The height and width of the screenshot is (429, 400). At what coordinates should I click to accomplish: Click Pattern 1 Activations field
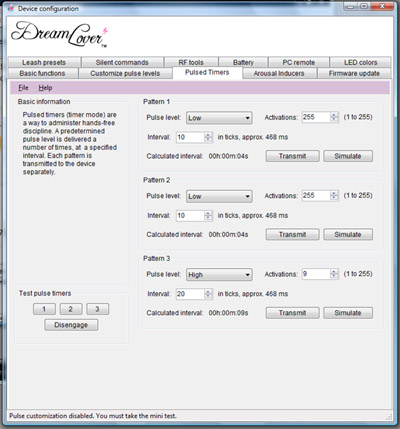(x=316, y=117)
